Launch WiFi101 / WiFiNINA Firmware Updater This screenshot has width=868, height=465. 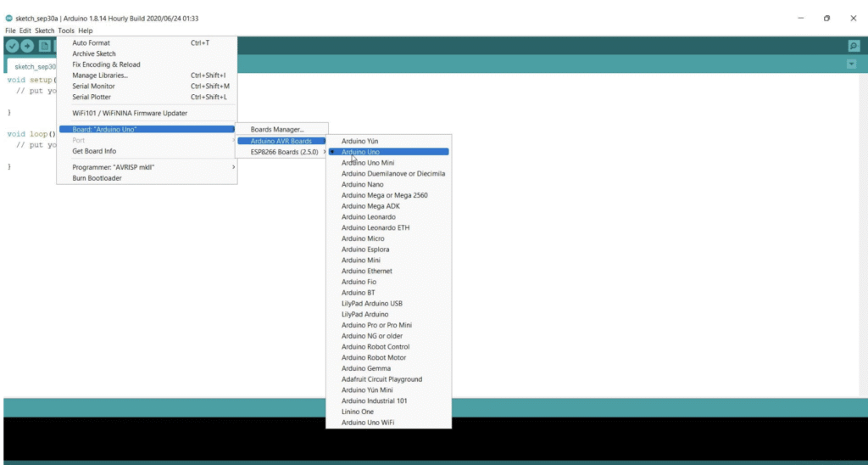pyautogui.click(x=130, y=113)
